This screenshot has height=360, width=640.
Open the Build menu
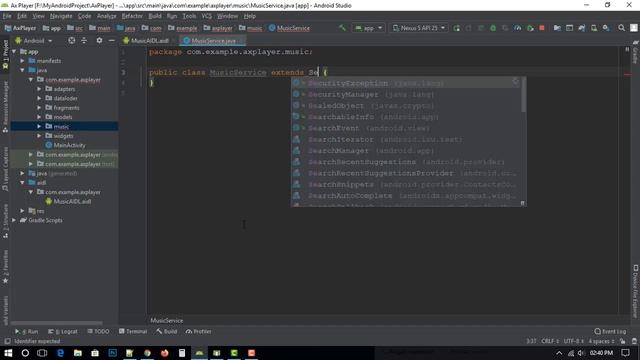155,16
